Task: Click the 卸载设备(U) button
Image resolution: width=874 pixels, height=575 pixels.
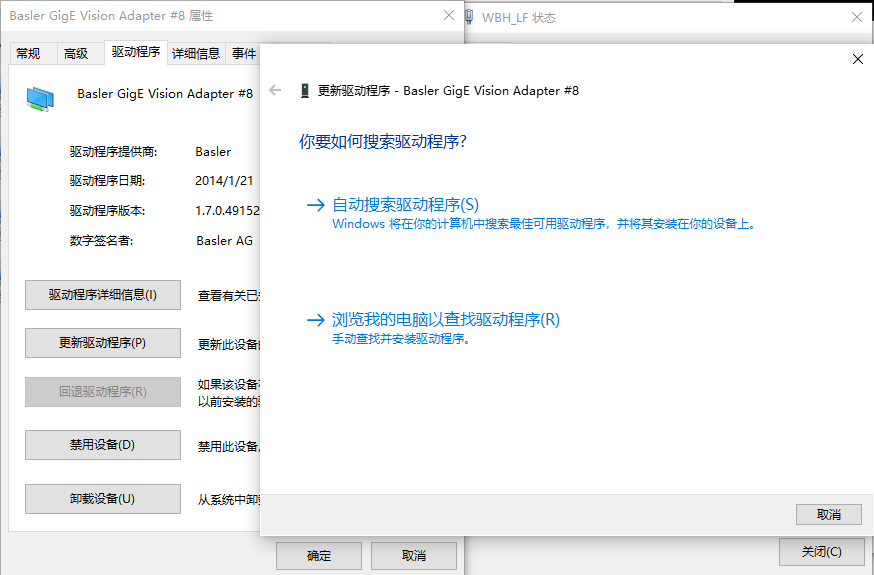Action: [x=102, y=499]
